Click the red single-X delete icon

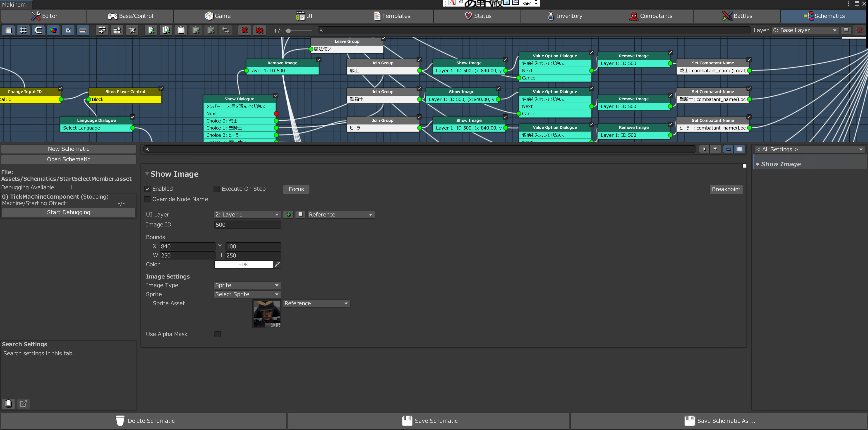pos(245,30)
